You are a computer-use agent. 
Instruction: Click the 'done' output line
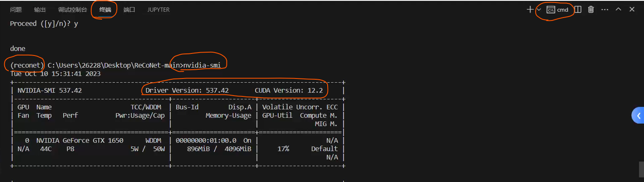pyautogui.click(x=18, y=48)
